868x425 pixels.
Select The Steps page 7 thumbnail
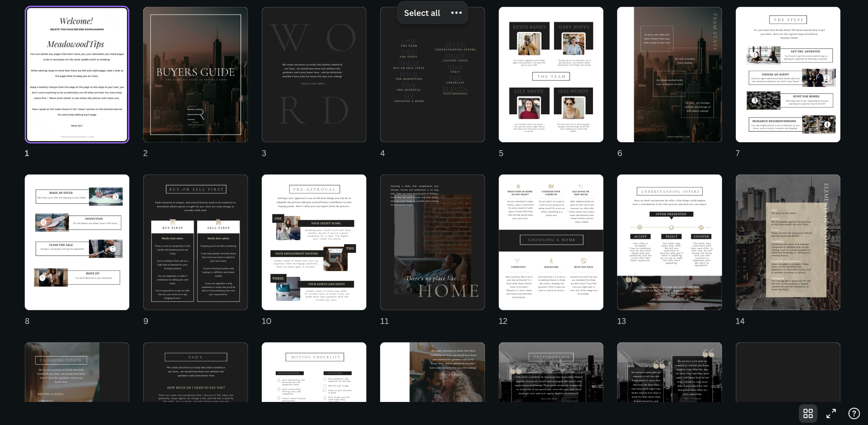788,75
